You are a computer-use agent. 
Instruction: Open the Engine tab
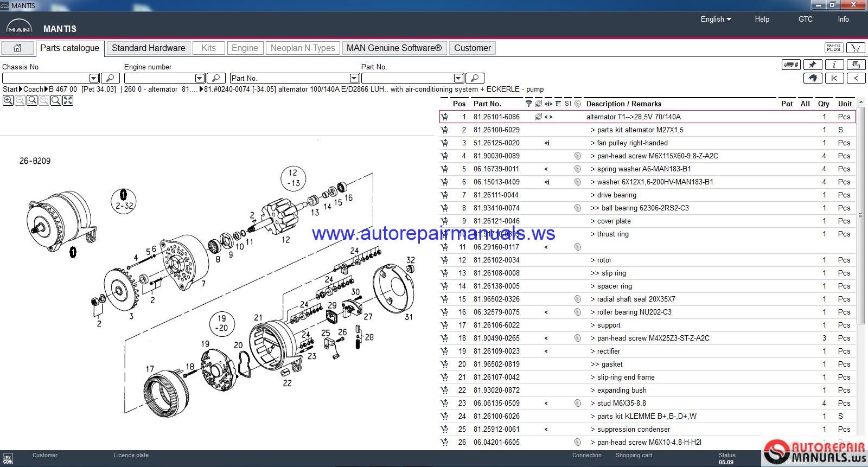245,48
